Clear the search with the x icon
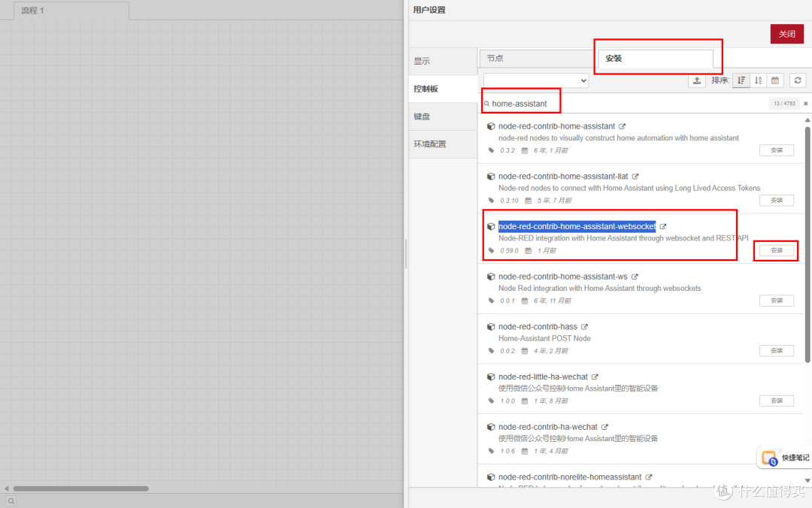 pos(806,104)
